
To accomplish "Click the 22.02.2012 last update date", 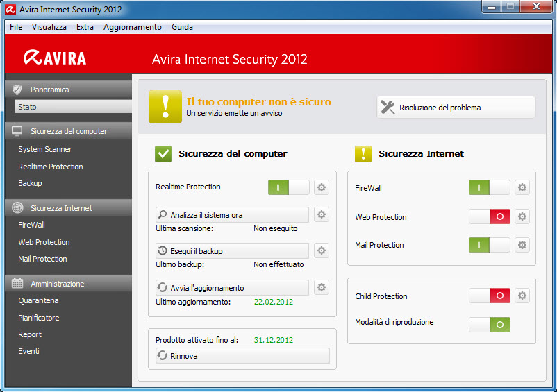I will tap(274, 302).
